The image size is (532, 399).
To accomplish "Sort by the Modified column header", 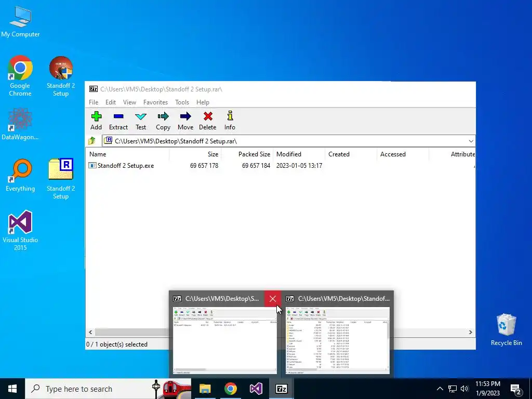I will pos(299,154).
